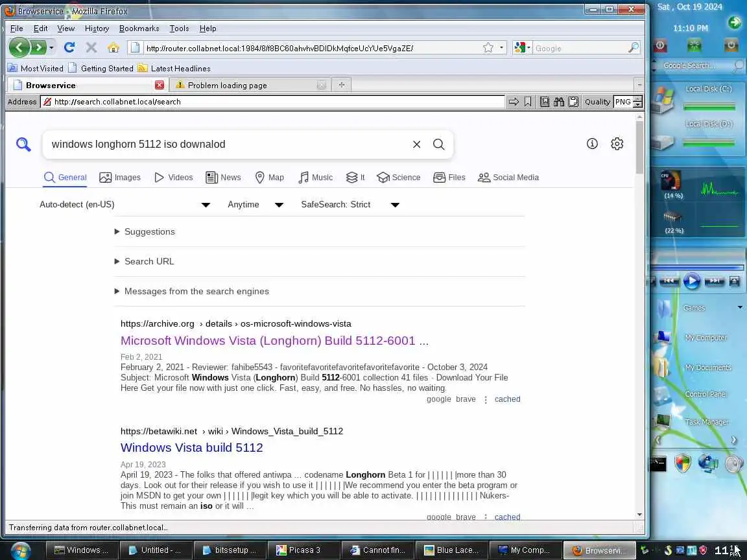
Task: Click the blue search logo icon
Action: click(23, 145)
